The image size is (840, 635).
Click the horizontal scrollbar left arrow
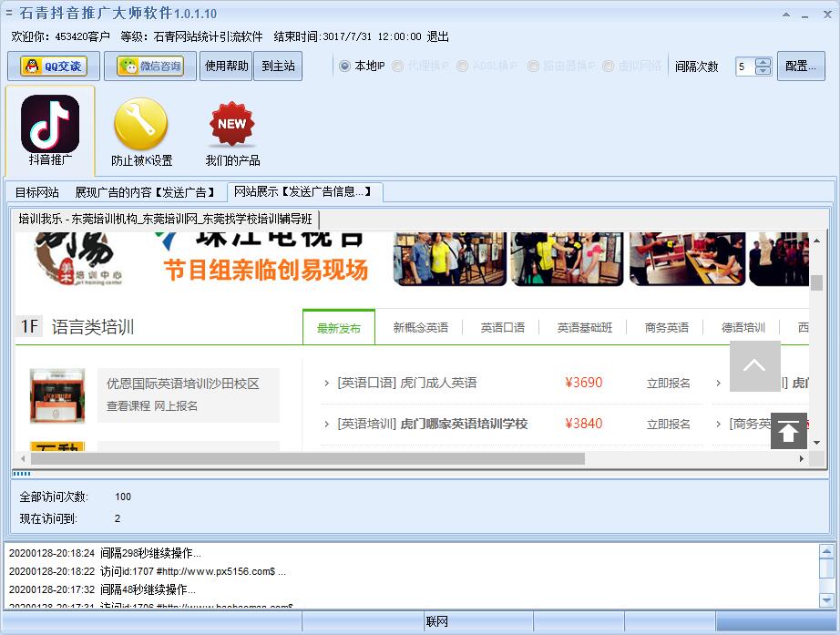pos(23,458)
